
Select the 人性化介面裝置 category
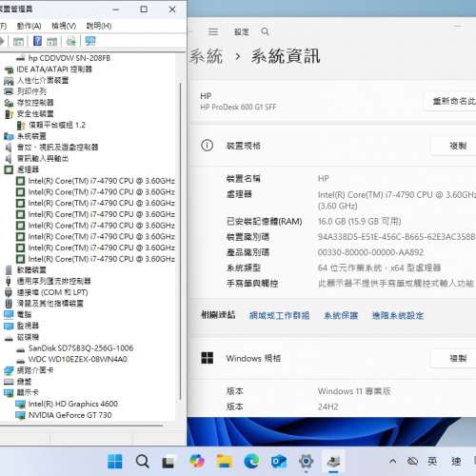(x=43, y=80)
